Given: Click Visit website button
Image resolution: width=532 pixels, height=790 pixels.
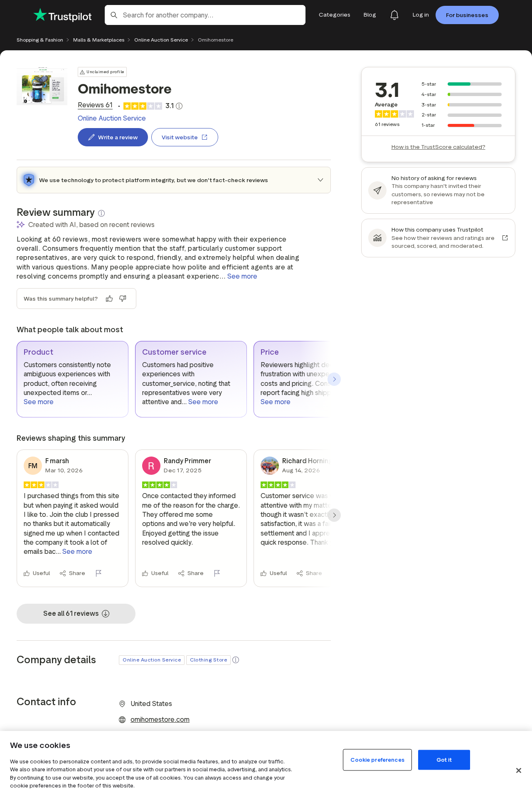Looking at the screenshot, I should pos(185,137).
